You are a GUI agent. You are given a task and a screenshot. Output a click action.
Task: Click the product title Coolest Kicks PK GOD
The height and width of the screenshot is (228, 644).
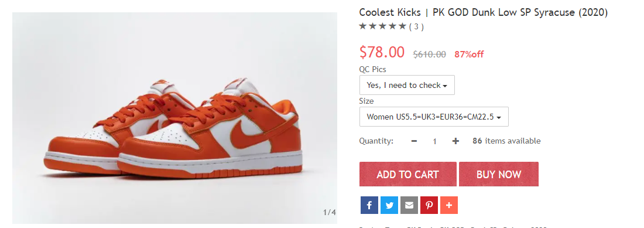(x=484, y=12)
